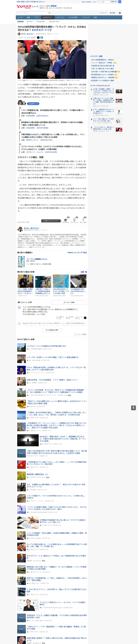
Task: Open the comment count bubble showing 17
Action: tap(29, 37)
